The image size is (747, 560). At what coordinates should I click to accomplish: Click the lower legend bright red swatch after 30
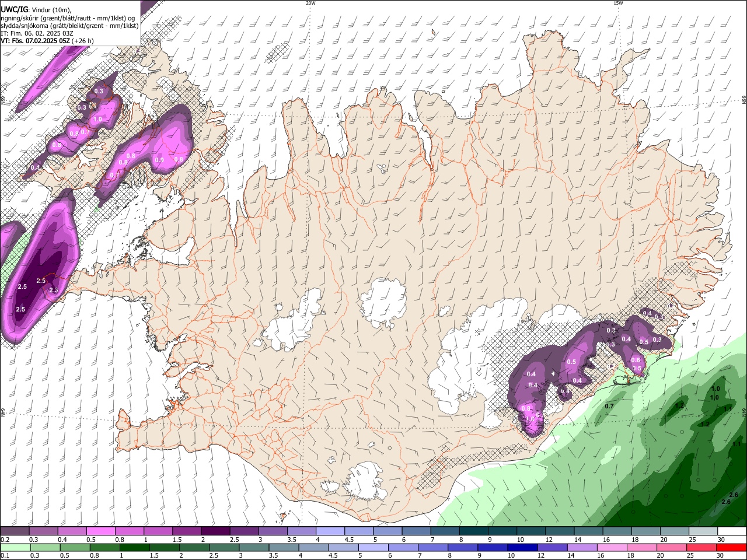[732, 548]
